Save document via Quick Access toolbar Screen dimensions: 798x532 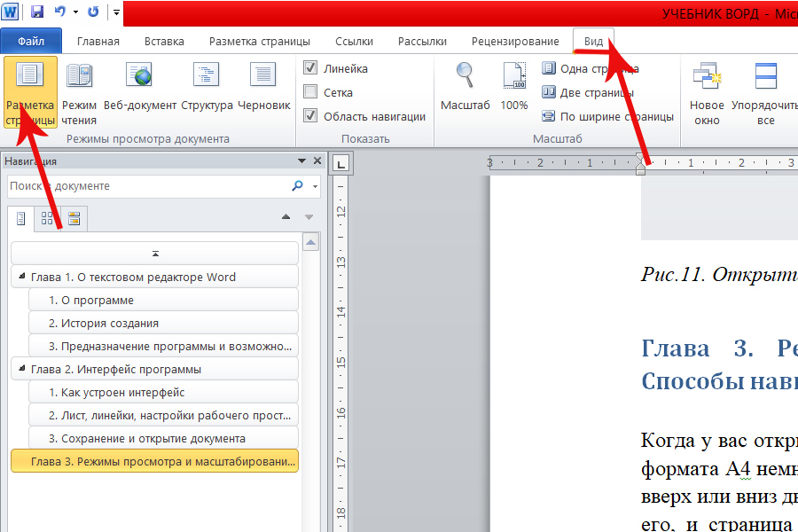click(35, 10)
